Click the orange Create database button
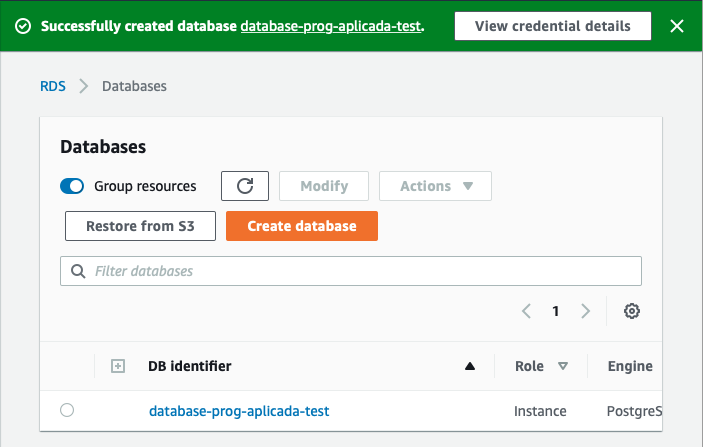This screenshot has width=703, height=447. pyautogui.click(x=302, y=226)
